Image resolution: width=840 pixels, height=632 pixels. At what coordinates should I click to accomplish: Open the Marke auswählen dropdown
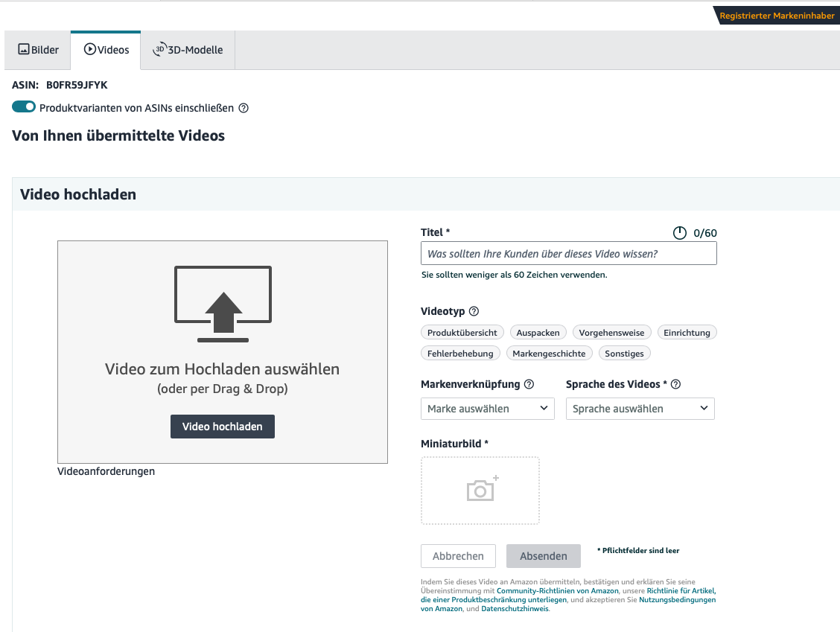(487, 409)
